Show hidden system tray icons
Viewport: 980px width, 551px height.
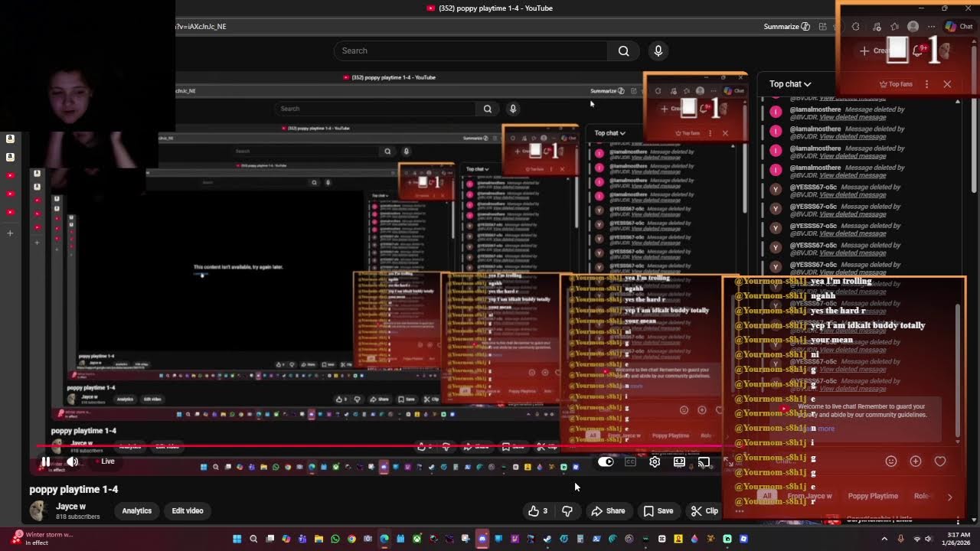[884, 539]
